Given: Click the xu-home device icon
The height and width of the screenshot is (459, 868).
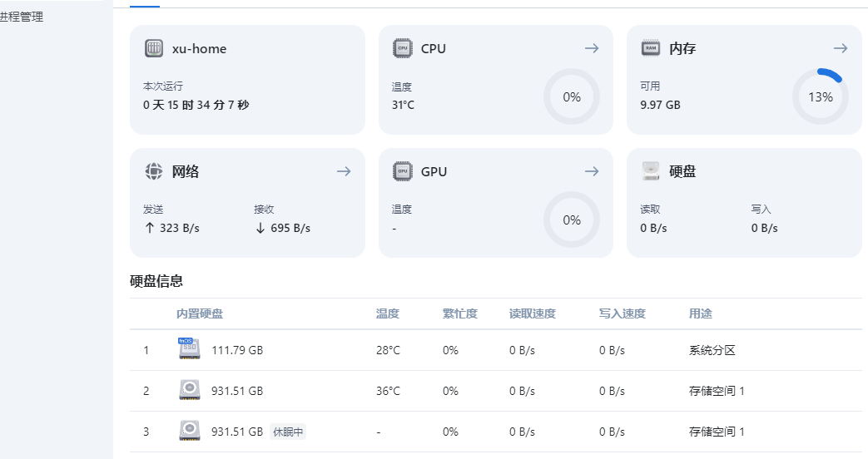Looking at the screenshot, I should point(154,48).
